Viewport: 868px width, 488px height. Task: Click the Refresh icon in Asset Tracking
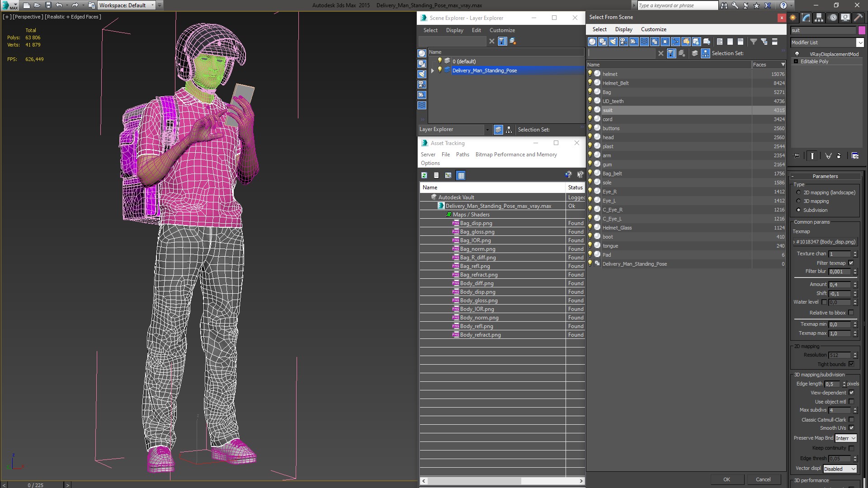[424, 175]
